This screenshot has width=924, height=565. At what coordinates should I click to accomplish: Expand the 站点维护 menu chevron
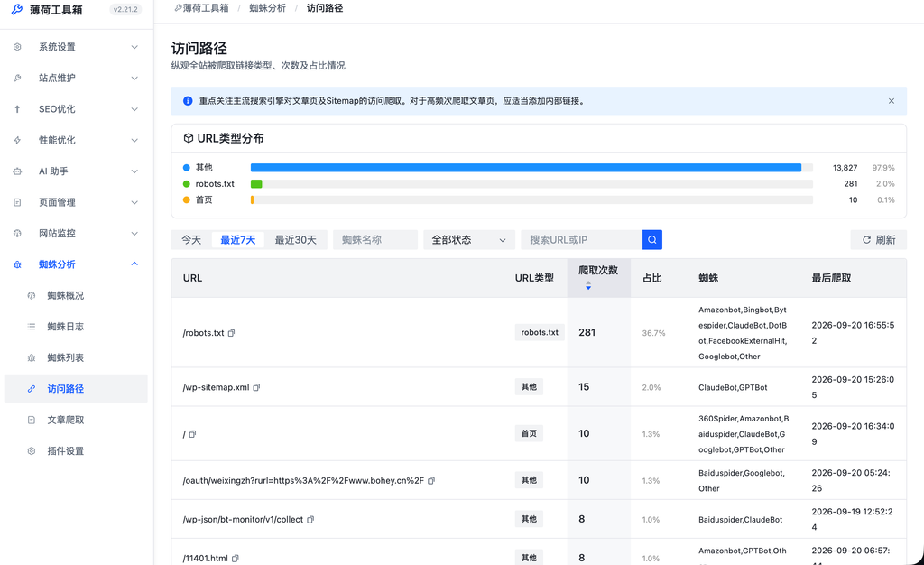[x=134, y=78]
